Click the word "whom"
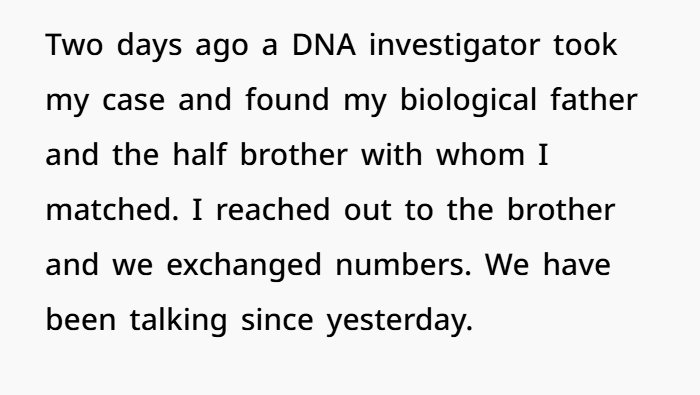The height and width of the screenshot is (395, 700). point(480,154)
